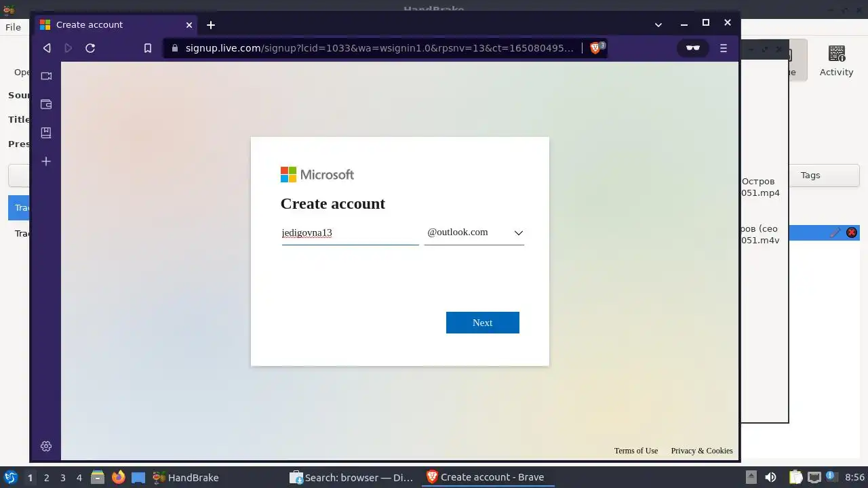Switch to workspace 2
Screen dimensions: 868x488
(46, 478)
